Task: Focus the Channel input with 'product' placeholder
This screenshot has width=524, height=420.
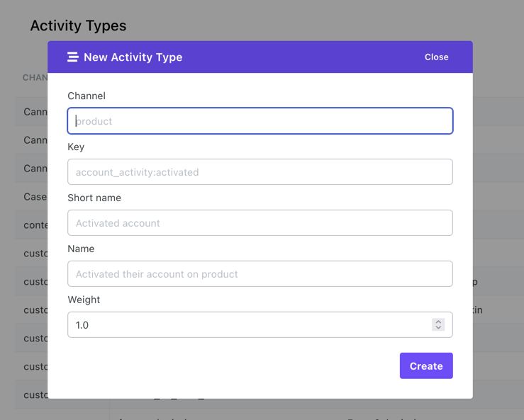Action: 260,121
